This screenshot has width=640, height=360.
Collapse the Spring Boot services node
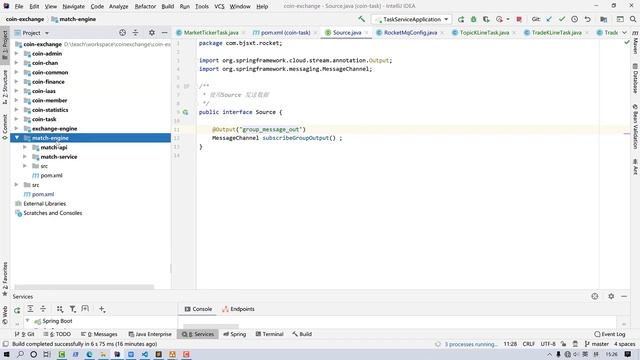click(27, 321)
